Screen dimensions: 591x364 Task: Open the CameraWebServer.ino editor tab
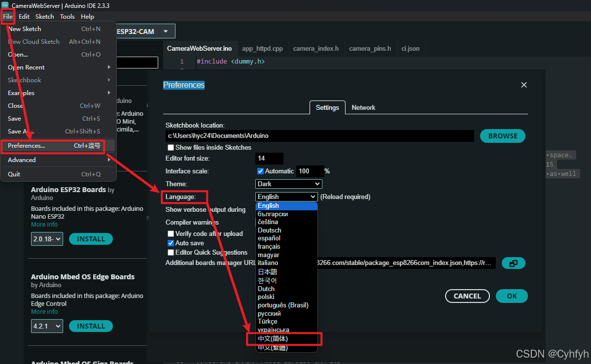click(x=200, y=49)
